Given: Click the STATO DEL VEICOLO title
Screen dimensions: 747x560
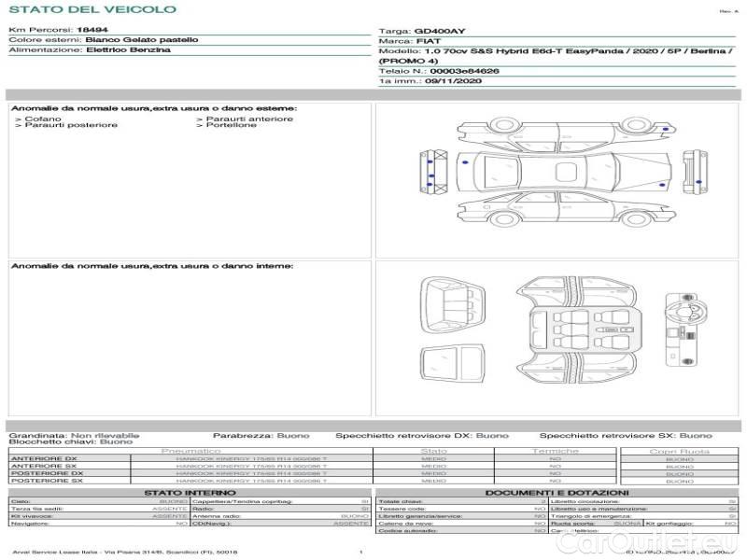Looking at the screenshot, I should pyautogui.click(x=92, y=9).
